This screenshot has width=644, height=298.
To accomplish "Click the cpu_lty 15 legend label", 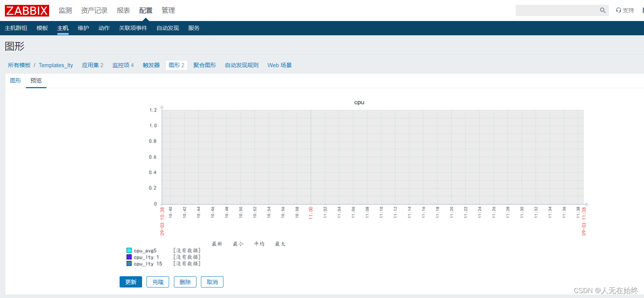I will point(148,264).
